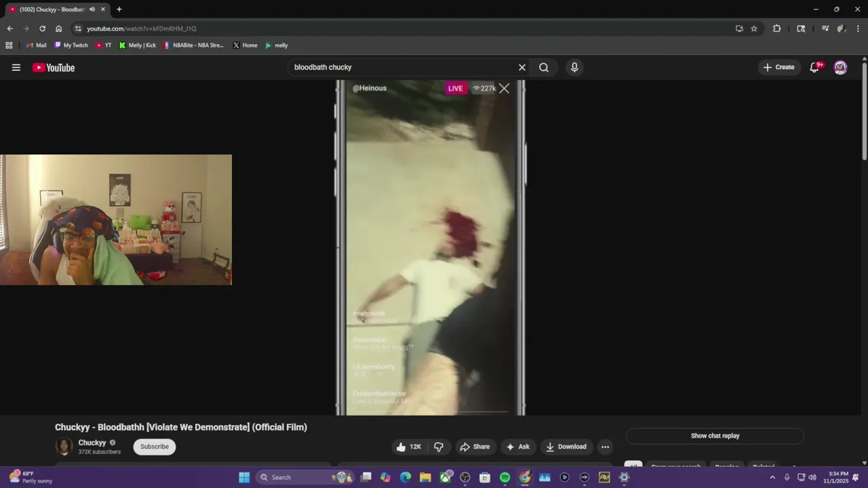Screen dimensions: 868x488
Task: Open account avatar menu
Action: point(840,67)
